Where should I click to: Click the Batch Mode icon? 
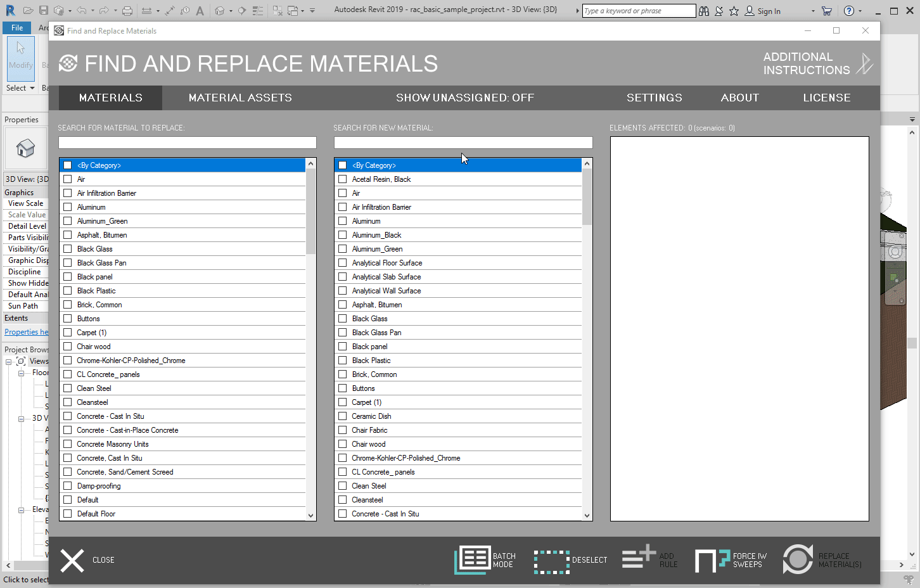473,560
